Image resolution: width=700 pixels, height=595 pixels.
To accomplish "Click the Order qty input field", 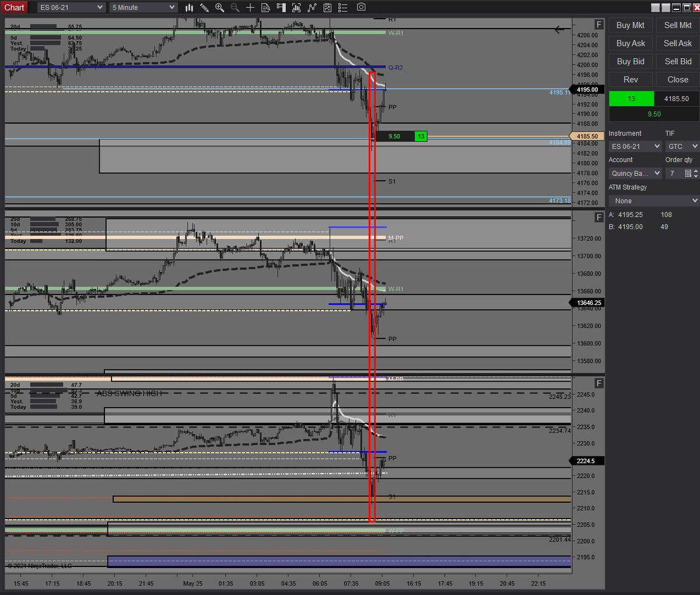I will (x=673, y=173).
